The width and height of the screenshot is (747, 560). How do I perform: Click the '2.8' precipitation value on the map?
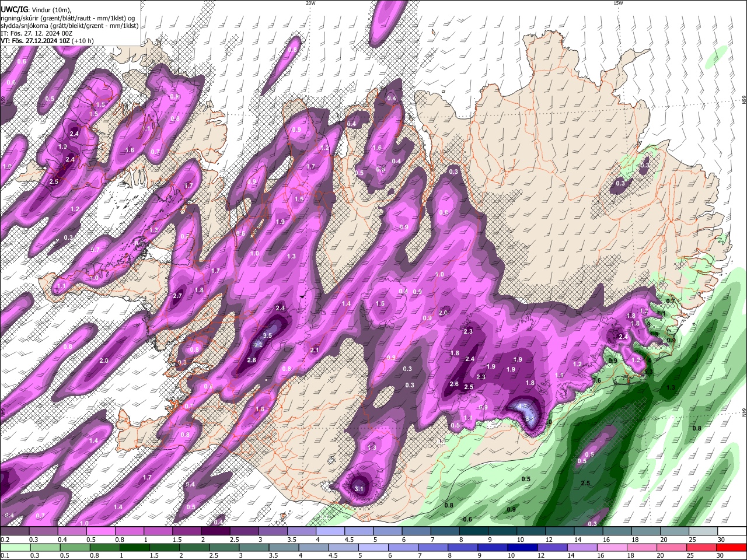tap(252, 360)
